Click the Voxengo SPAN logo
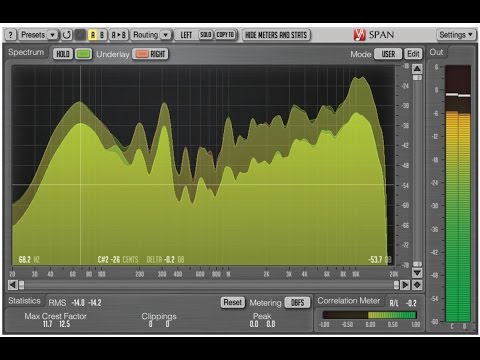480x360 pixels. [x=374, y=35]
